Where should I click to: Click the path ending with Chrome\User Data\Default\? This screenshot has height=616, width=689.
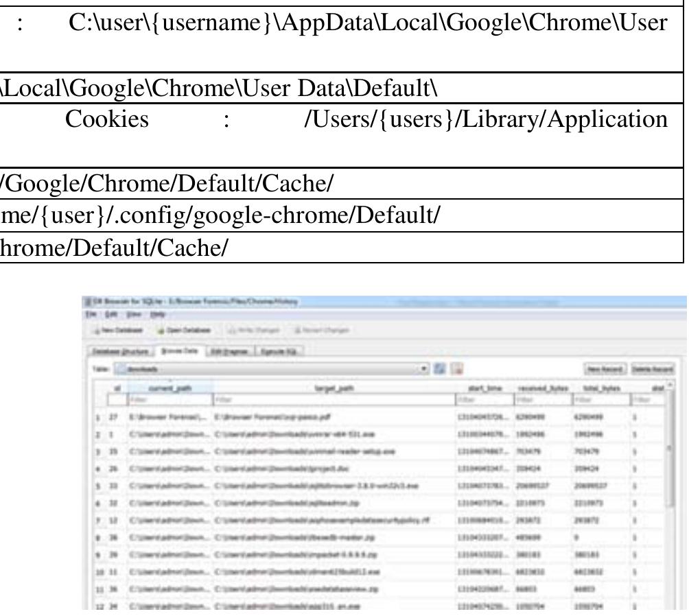point(219,88)
